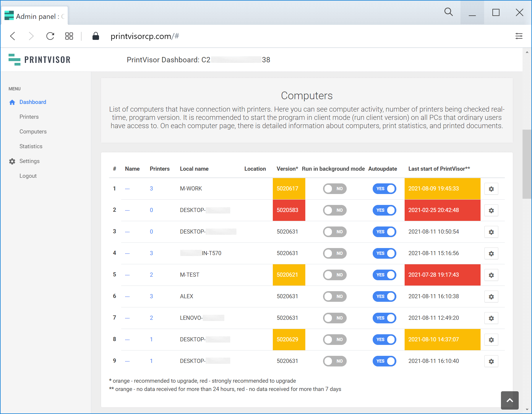This screenshot has height=414, width=532.
Task: Open browser customize settings menu icon
Action: pos(519,36)
